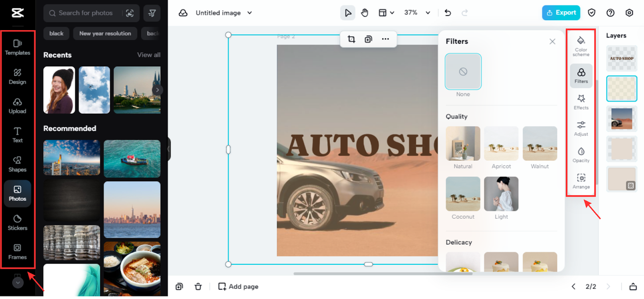Viewport: 644px width, 299px height.
Task: Open the help question mark
Action: [x=610, y=13]
